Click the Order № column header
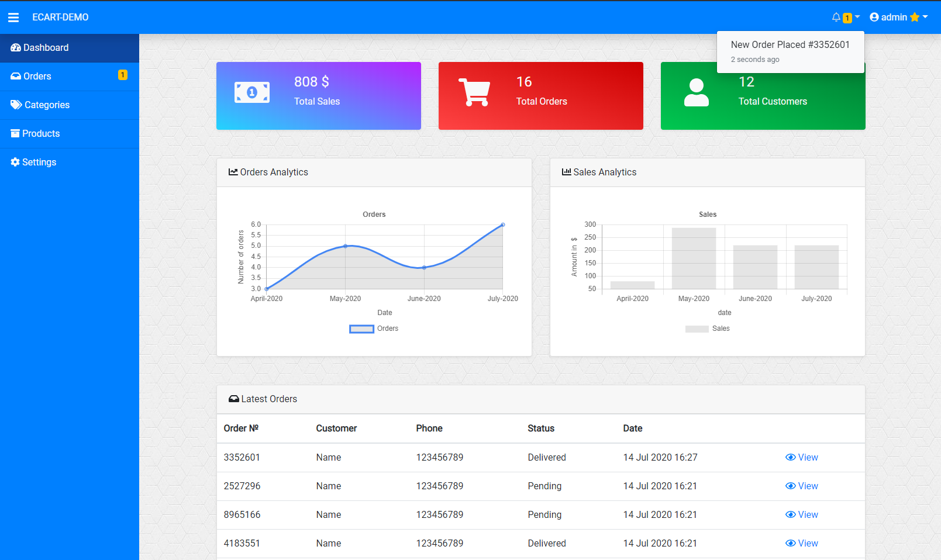Screen dimensions: 941x560 pos(241,428)
